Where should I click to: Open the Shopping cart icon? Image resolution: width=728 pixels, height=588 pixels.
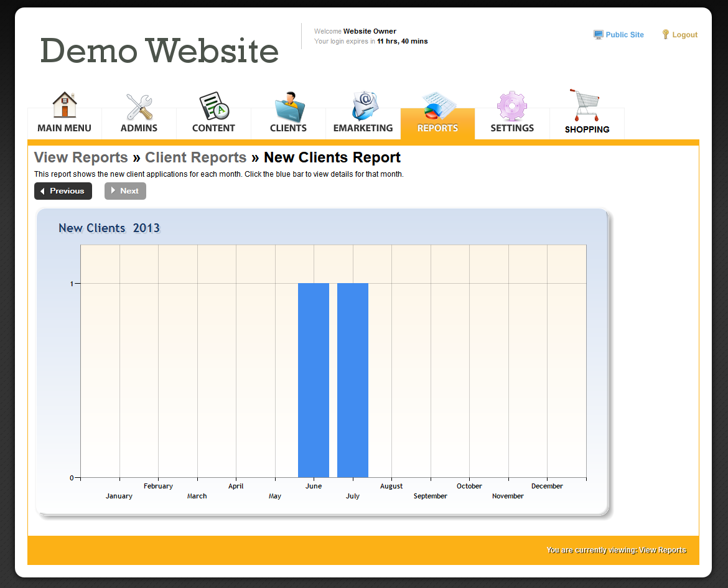[585, 105]
